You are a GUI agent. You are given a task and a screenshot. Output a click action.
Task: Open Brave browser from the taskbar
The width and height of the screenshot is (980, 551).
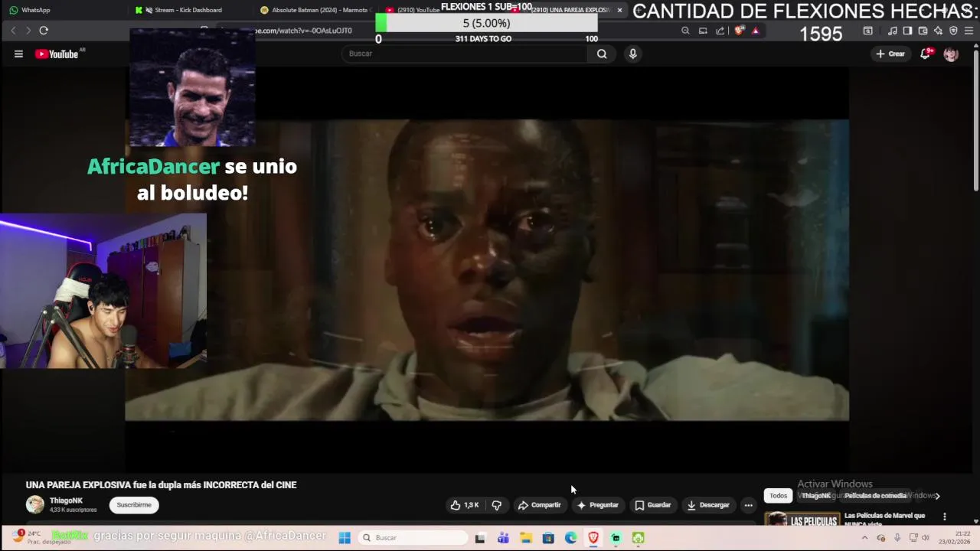(x=593, y=538)
